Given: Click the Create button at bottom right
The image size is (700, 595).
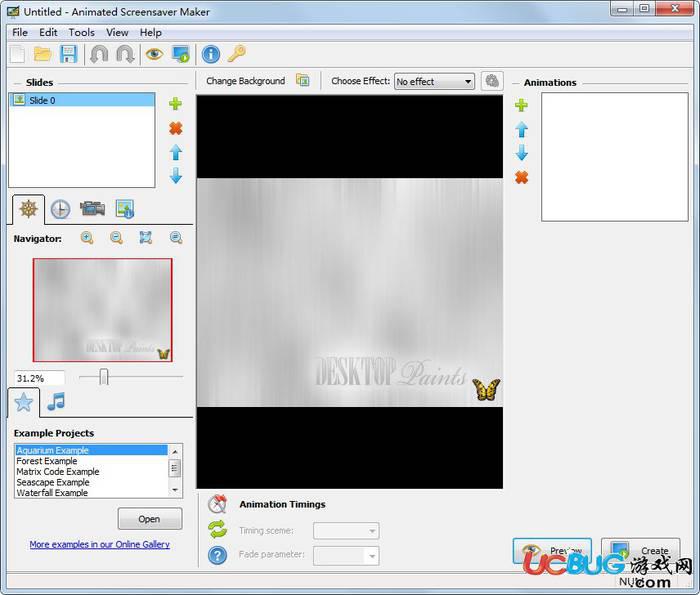Looking at the screenshot, I should (x=640, y=551).
